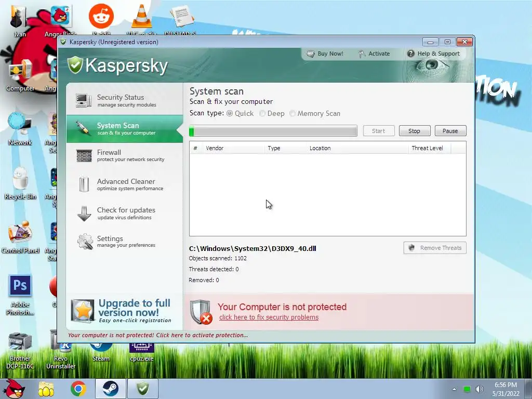Click the Activate button

[374, 54]
